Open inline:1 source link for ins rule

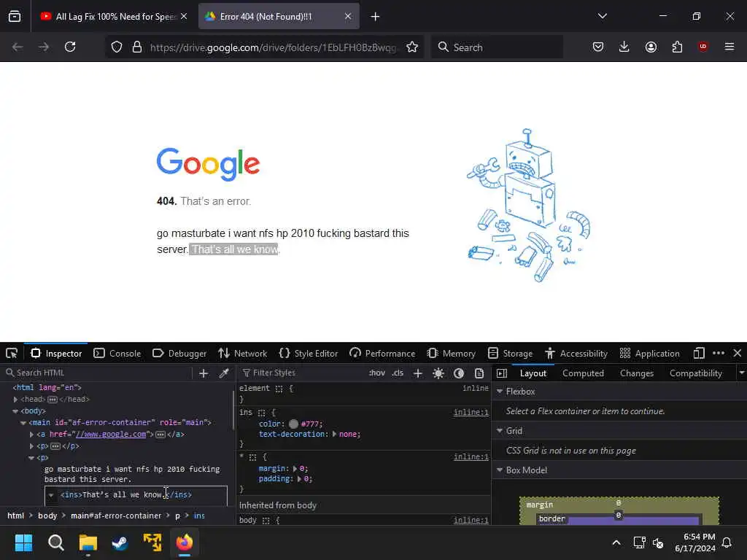pyautogui.click(x=471, y=413)
